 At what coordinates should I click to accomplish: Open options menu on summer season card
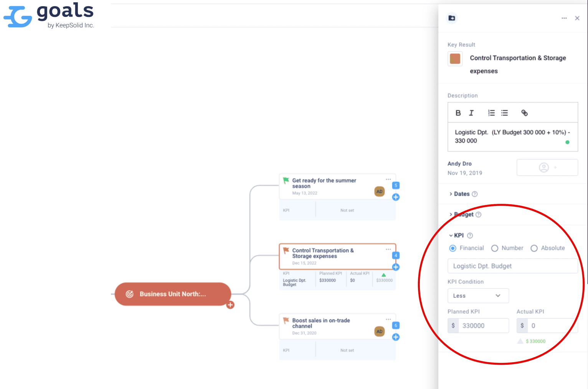[x=388, y=179]
